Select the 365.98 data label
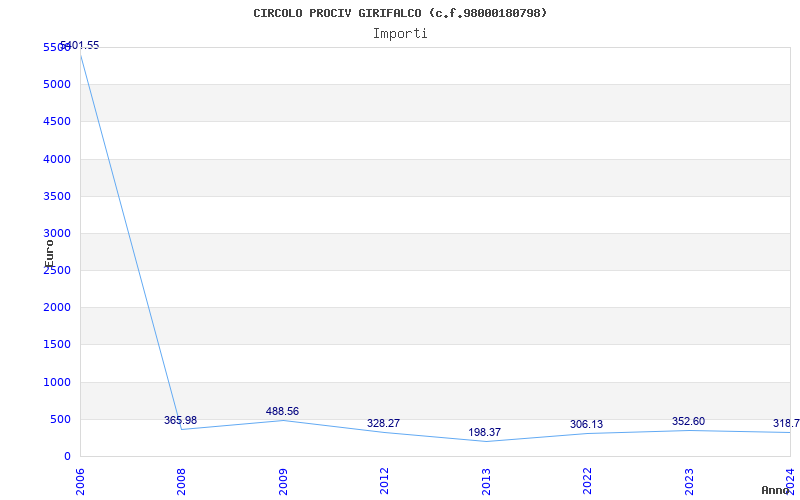Image resolution: width=800 pixels, height=500 pixels. [180, 420]
